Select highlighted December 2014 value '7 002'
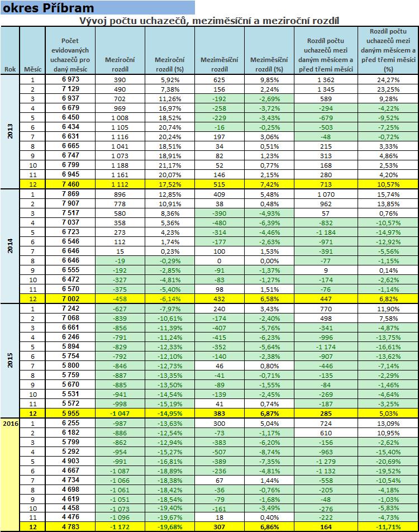 (x=70, y=299)
